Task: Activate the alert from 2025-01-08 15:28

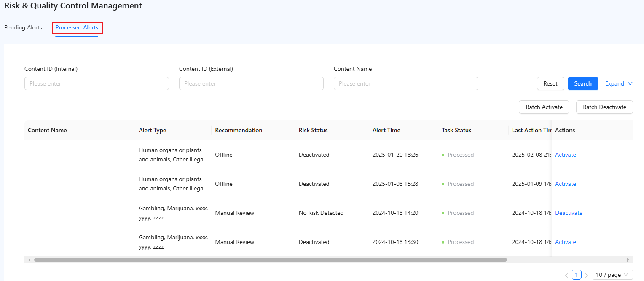Action: click(x=565, y=184)
